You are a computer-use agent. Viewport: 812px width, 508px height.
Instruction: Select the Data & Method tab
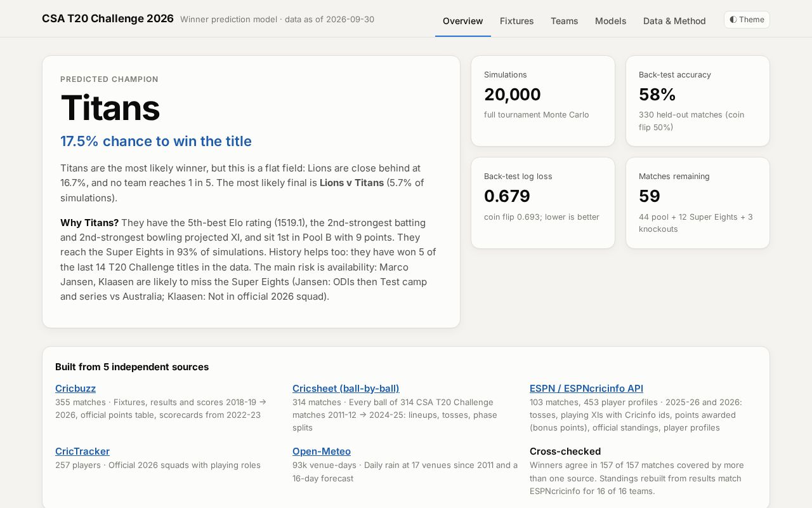click(x=674, y=21)
